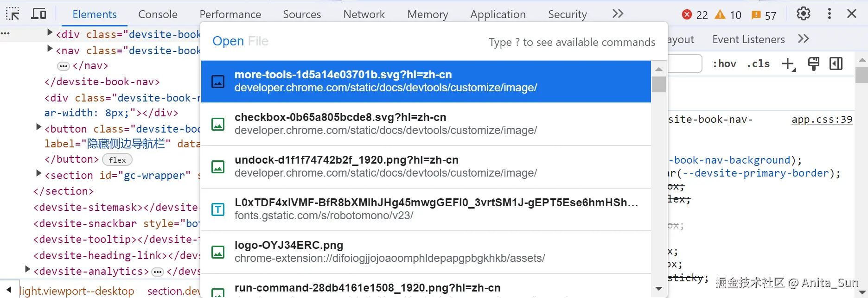This screenshot has width=868, height=298.
Task: Toggle element state with :hov
Action: click(x=724, y=64)
